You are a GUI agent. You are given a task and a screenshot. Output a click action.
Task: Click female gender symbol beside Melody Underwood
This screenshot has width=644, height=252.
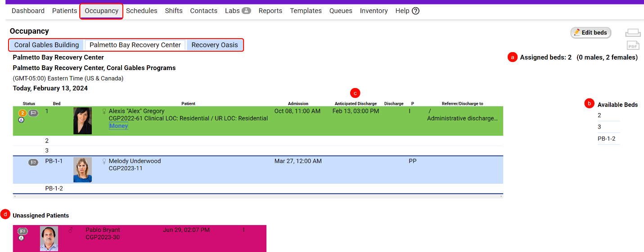coord(104,161)
